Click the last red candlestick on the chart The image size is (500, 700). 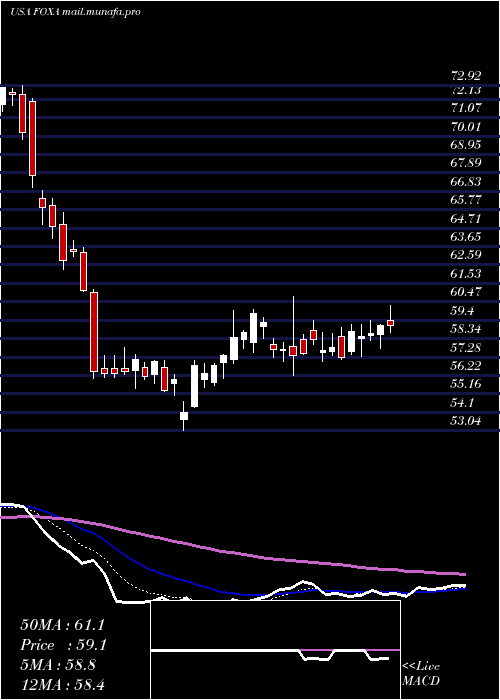(x=391, y=322)
